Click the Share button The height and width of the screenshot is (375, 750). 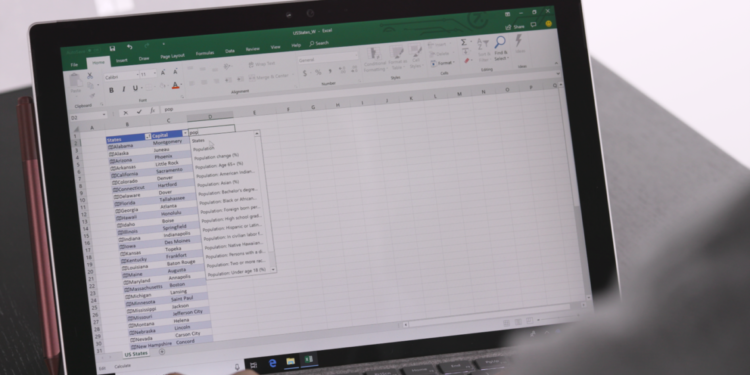pyautogui.click(x=515, y=27)
